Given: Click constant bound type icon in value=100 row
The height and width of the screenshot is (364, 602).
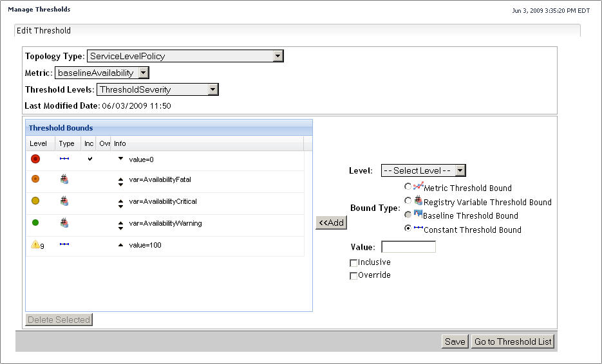Looking at the screenshot, I should [64, 244].
